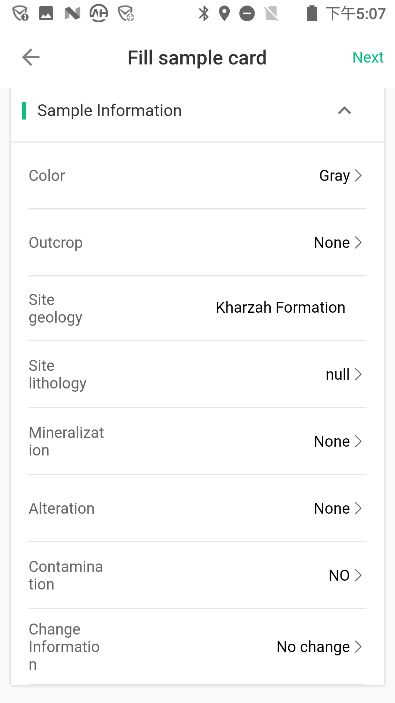The height and width of the screenshot is (703, 395).
Task: Tap the back arrow icon
Action: tap(31, 57)
